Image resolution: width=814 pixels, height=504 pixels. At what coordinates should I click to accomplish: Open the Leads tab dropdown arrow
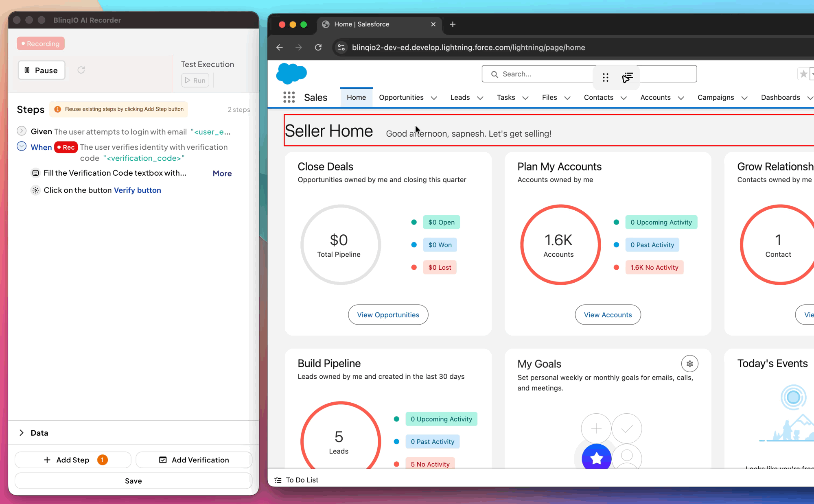tap(480, 98)
